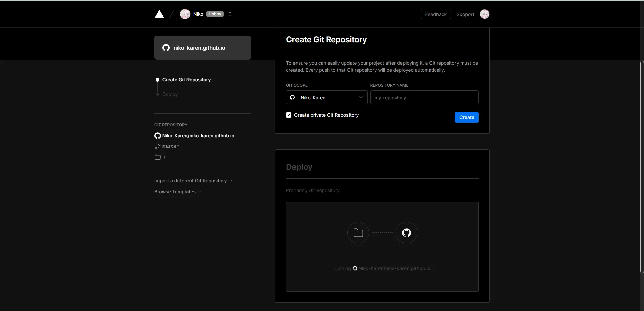Click the root directory folder icon
This screenshot has height=311, width=644.
(158, 157)
